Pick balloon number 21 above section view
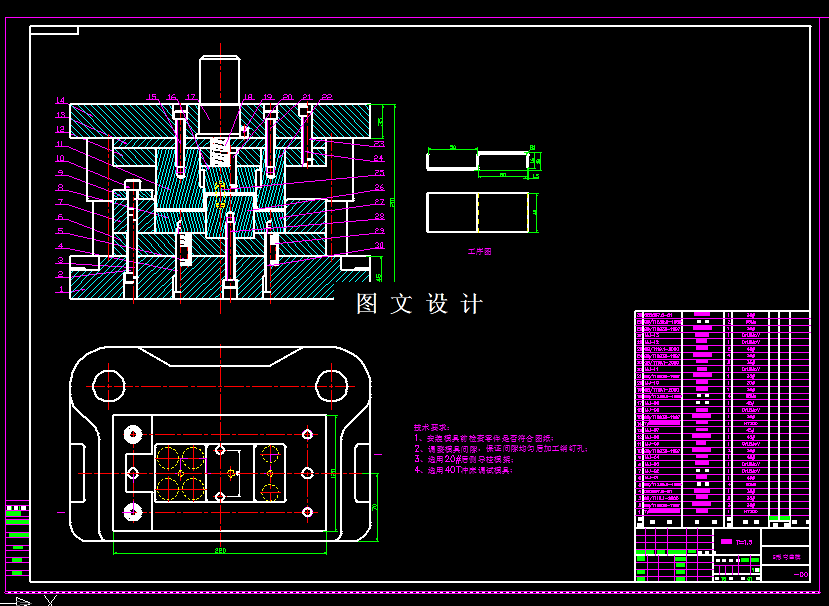The image size is (829, 606). click(x=307, y=97)
